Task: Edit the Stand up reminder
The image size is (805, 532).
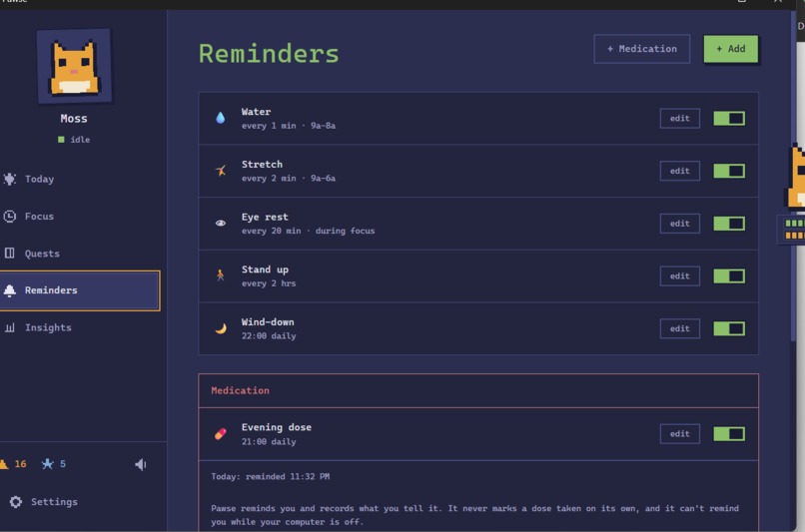Action: pos(680,276)
